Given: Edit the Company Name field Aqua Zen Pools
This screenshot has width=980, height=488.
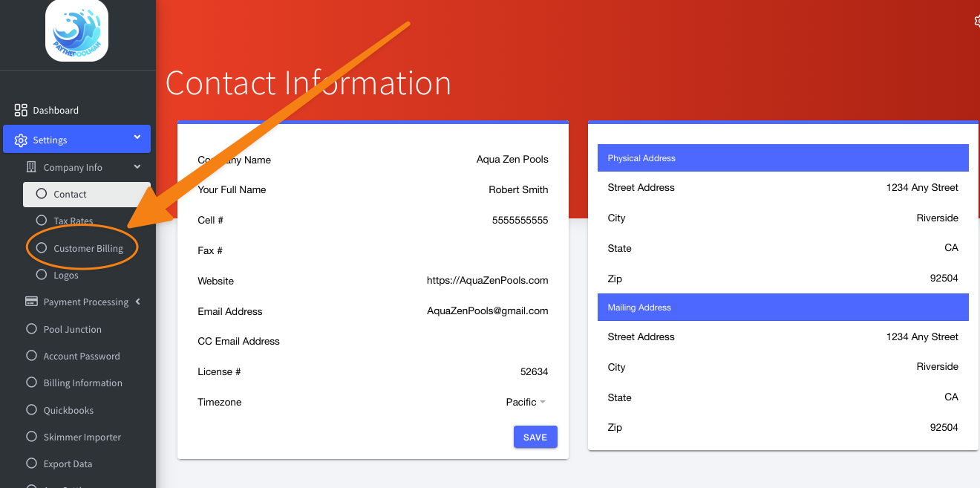Looking at the screenshot, I should click(512, 160).
